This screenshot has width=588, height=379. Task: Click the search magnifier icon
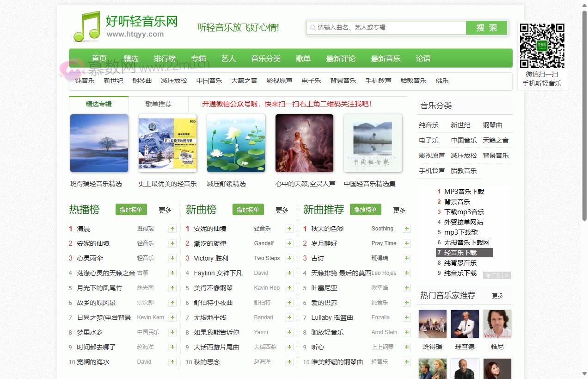pyautogui.click(x=312, y=28)
